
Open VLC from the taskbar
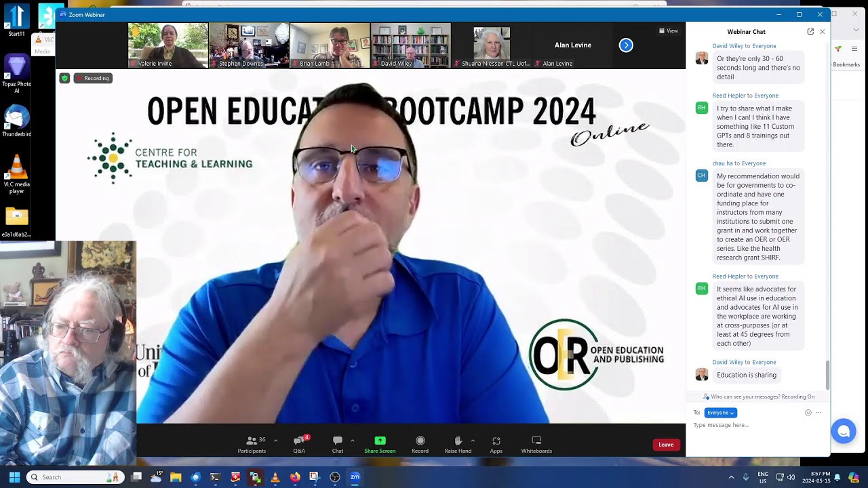(275, 477)
